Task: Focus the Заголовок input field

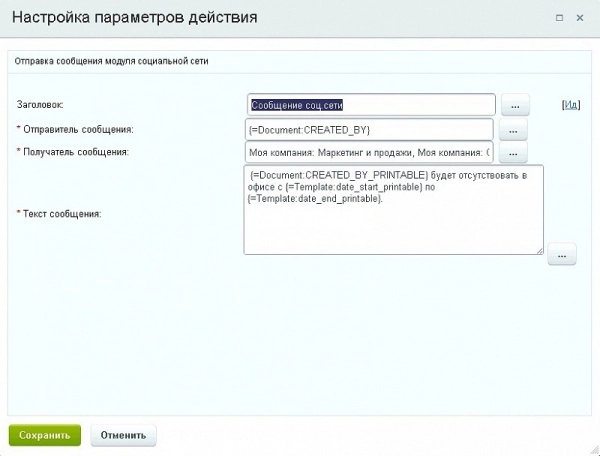Action: point(370,105)
